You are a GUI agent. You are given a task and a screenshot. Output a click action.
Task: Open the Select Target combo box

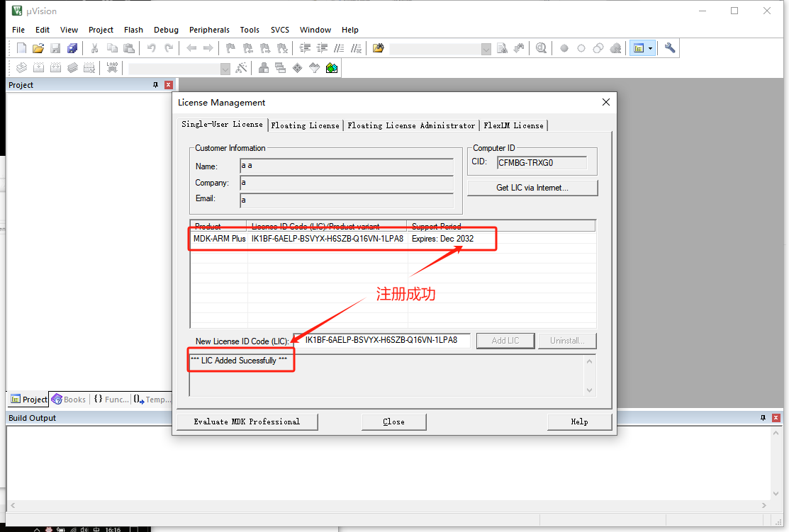point(179,69)
